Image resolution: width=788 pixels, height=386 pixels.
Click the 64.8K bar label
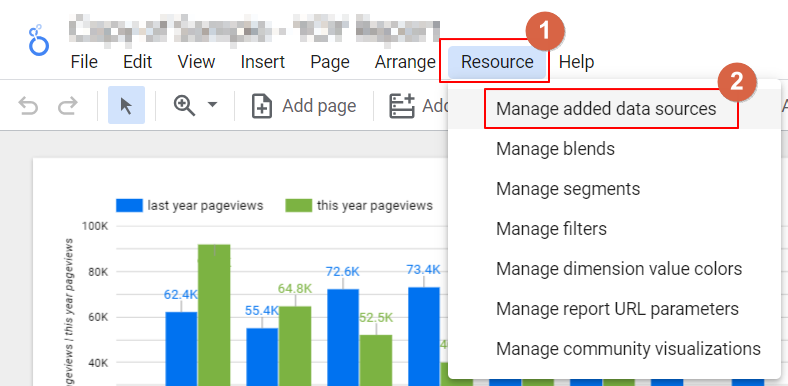[x=295, y=288]
